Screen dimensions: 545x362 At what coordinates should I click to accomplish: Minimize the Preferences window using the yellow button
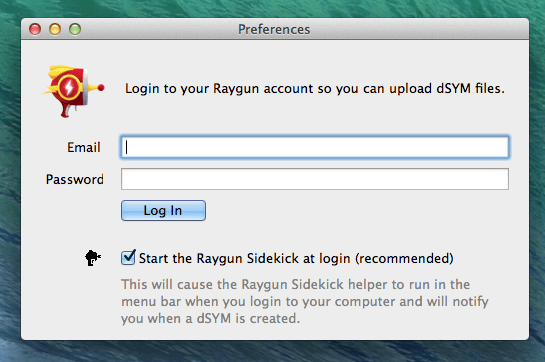[55, 29]
